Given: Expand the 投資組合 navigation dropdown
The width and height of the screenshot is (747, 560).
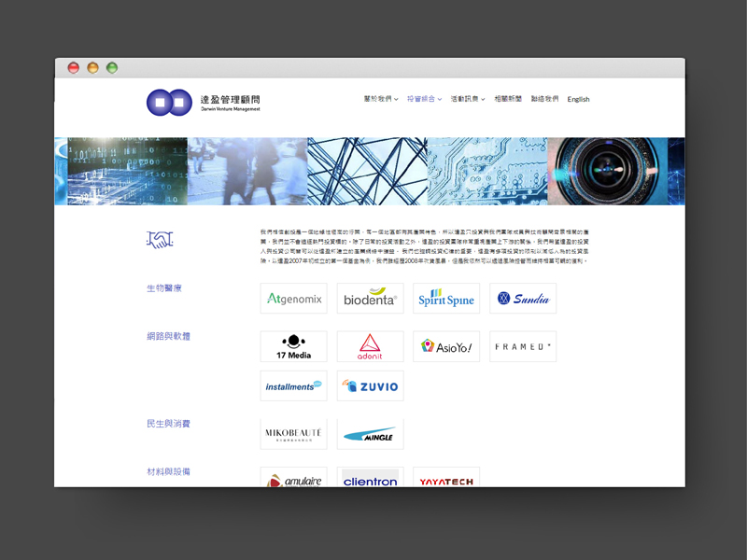Looking at the screenshot, I should (x=424, y=99).
